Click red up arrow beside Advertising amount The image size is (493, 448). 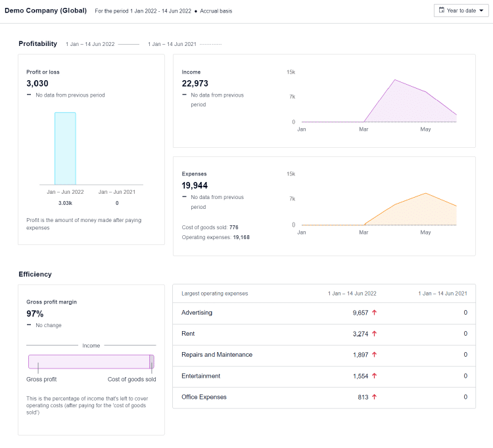(375, 313)
